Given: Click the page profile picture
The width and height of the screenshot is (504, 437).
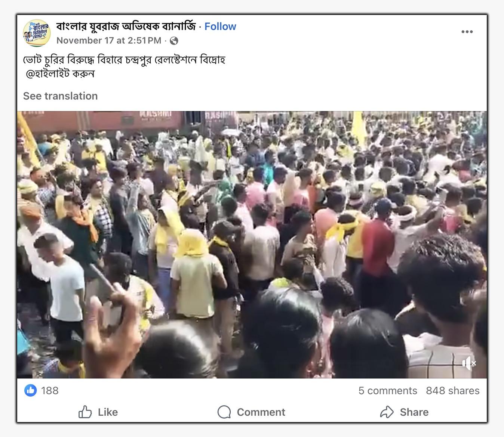Looking at the screenshot, I should [x=36, y=33].
